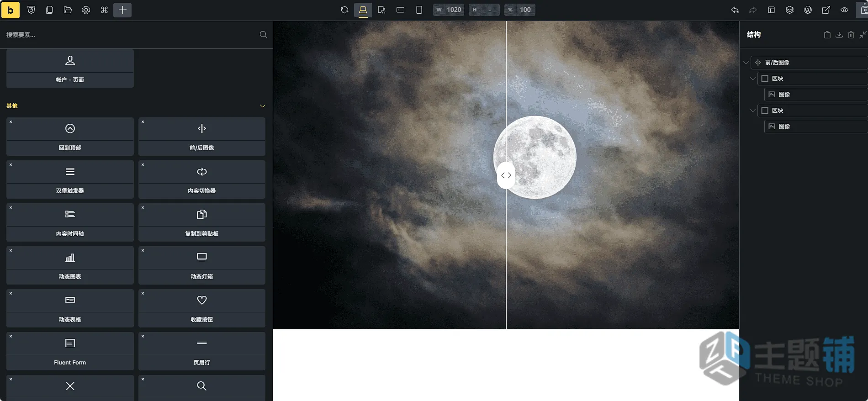Click the refresh canvas icon
This screenshot has width=868, height=401.
click(344, 10)
